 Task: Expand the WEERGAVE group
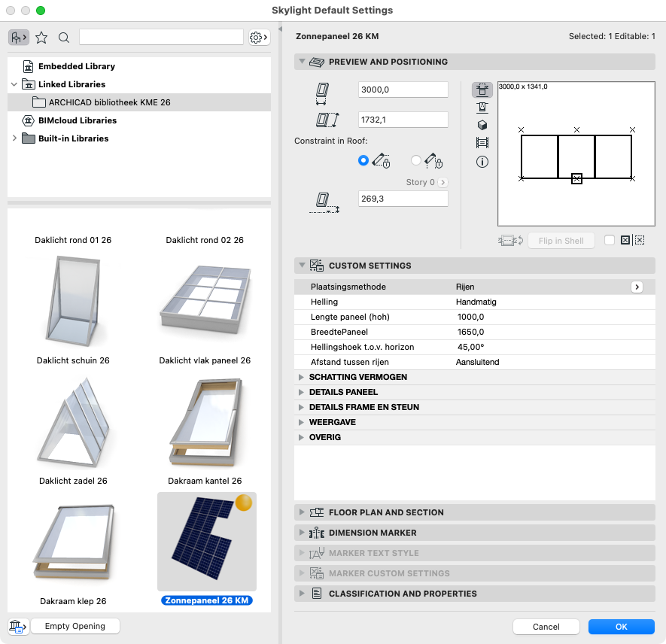tap(301, 422)
